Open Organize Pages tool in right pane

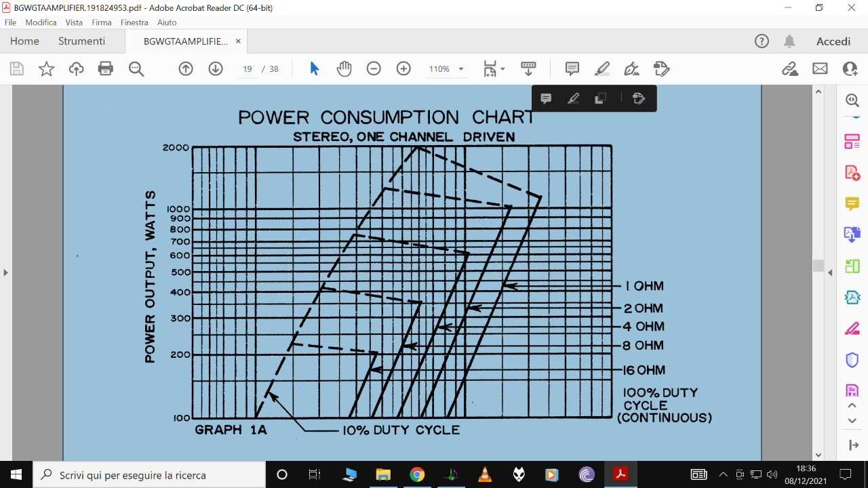[852, 142]
